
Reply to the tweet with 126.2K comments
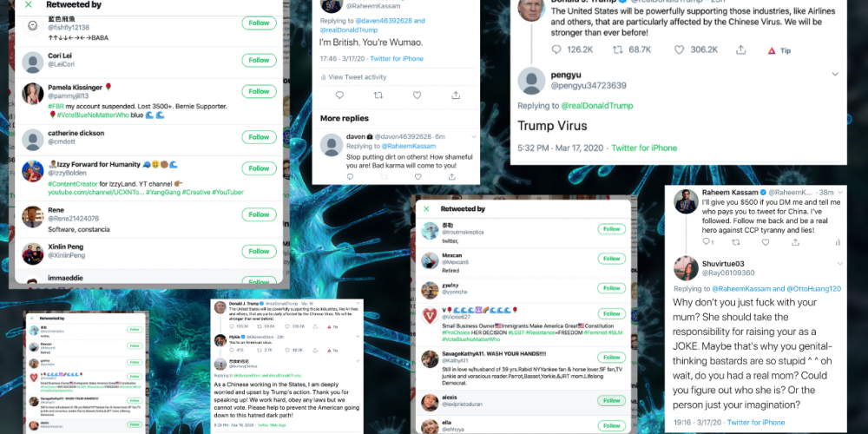point(556,49)
